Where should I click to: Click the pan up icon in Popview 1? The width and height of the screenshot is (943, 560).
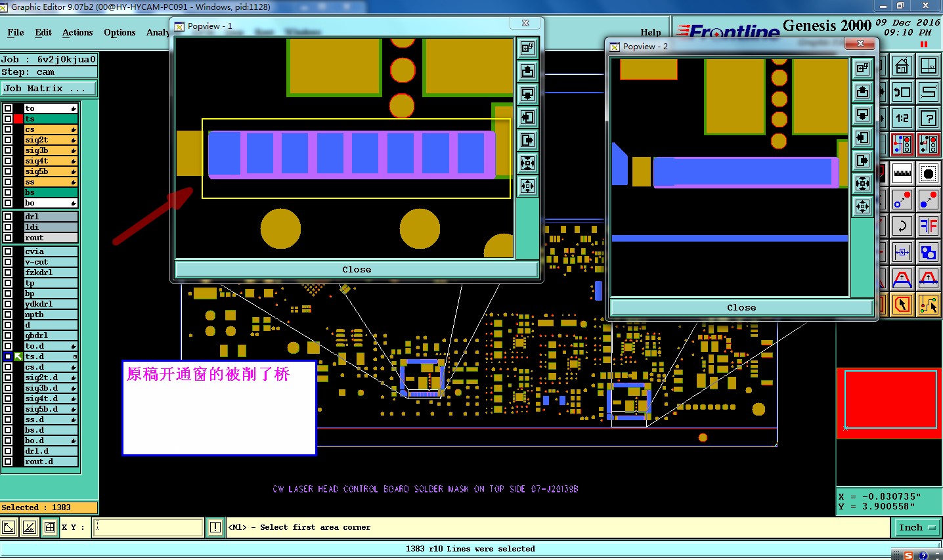pos(528,71)
